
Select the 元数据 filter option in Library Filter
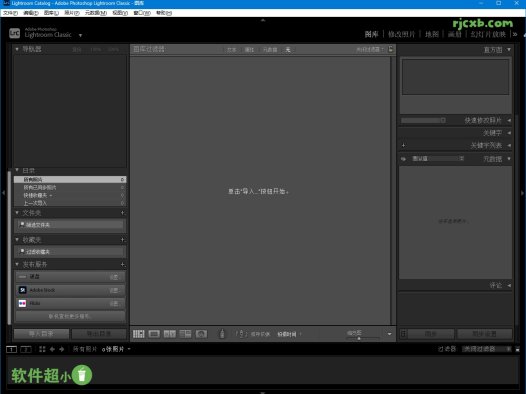pyautogui.click(x=270, y=50)
